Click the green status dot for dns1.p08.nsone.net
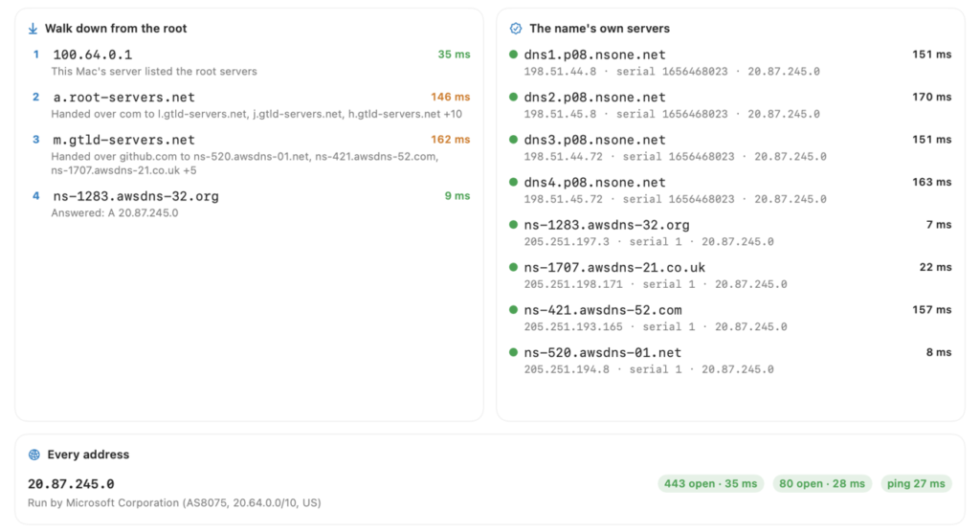Viewport: 980px width, 532px height. [x=513, y=55]
